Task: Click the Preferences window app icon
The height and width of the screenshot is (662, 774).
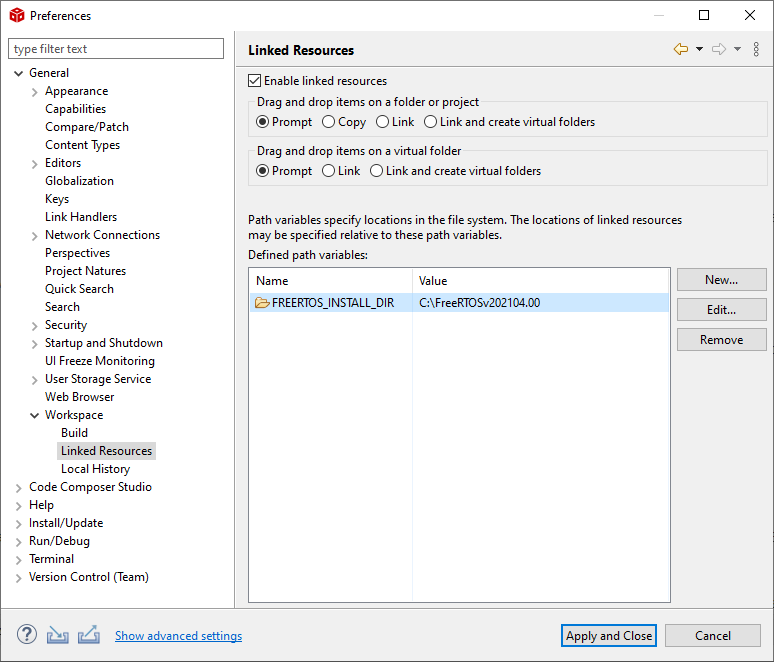Action: pyautogui.click(x=17, y=15)
